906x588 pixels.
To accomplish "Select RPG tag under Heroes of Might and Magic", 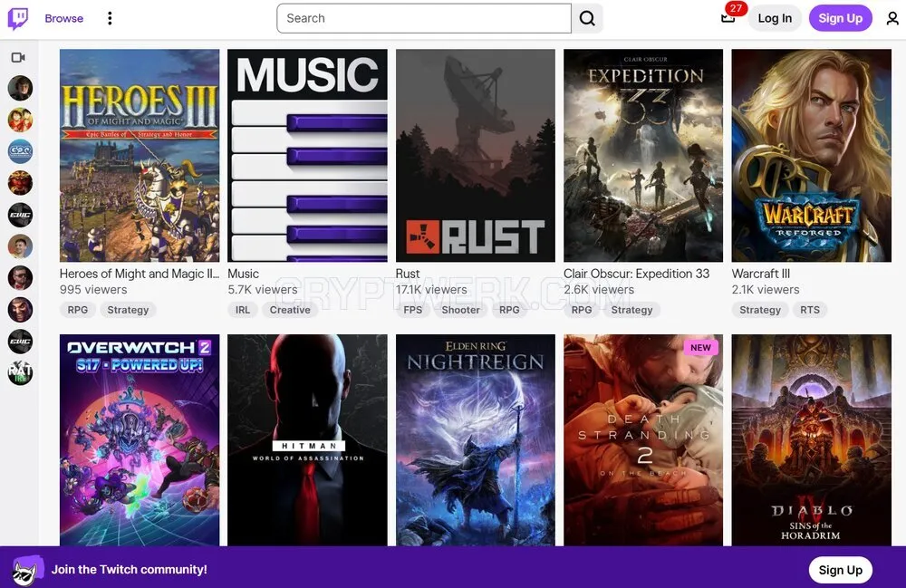I will point(77,310).
